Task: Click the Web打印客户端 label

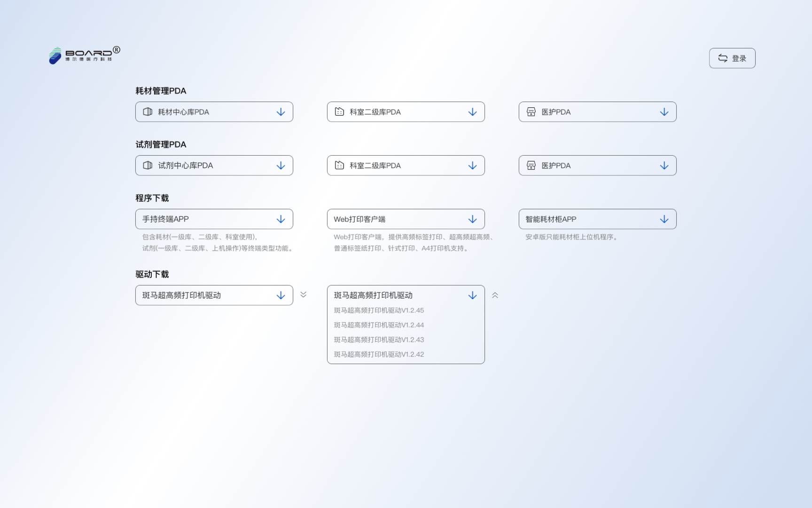Action: pos(359,219)
